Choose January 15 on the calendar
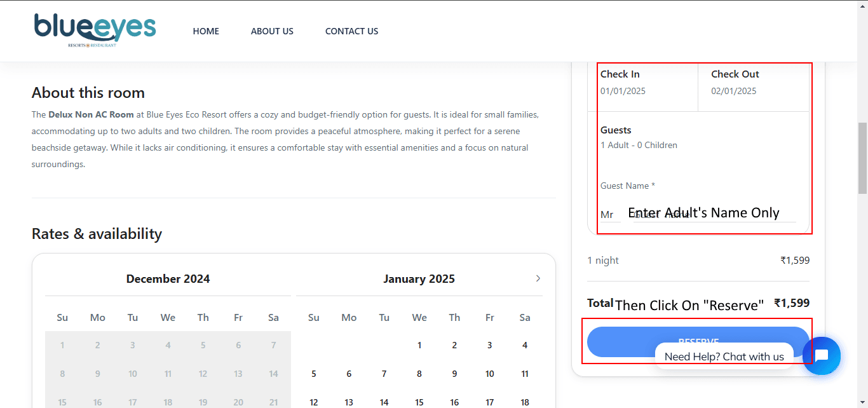This screenshot has width=868, height=408. [x=419, y=402]
